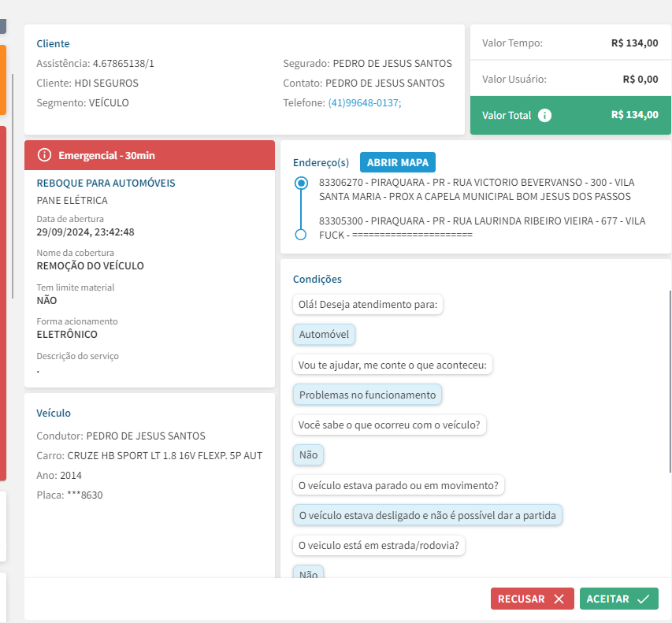672x623 pixels.
Task: Decline the service via RECUSAR label
Action: click(x=521, y=599)
